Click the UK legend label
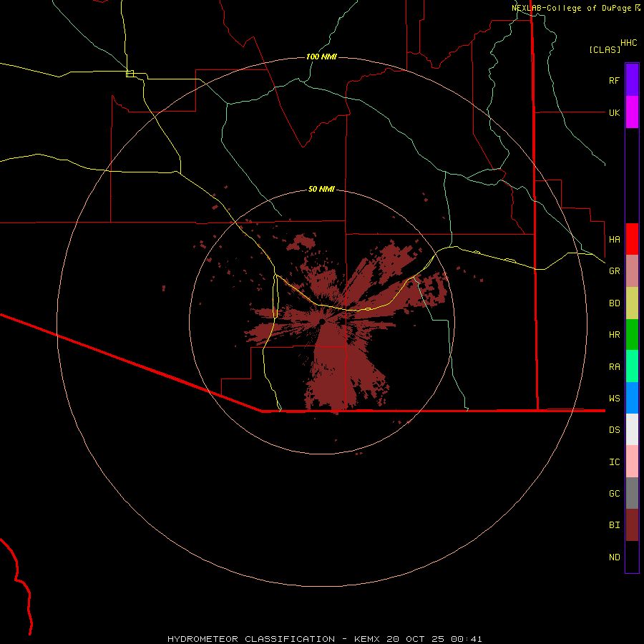644x644 pixels. 614,112
